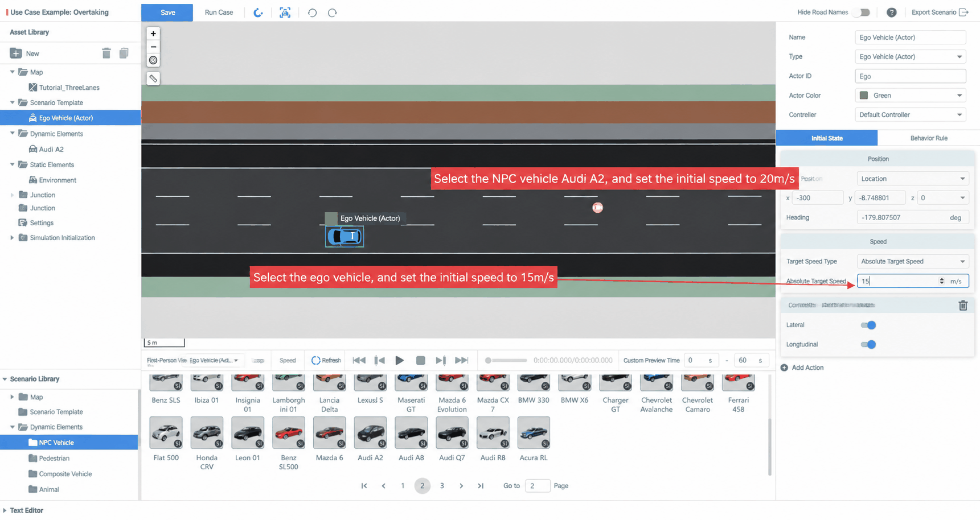Open the Pedestrian folder in Scenario Library
This screenshot has width=980, height=520.
[x=54, y=458]
